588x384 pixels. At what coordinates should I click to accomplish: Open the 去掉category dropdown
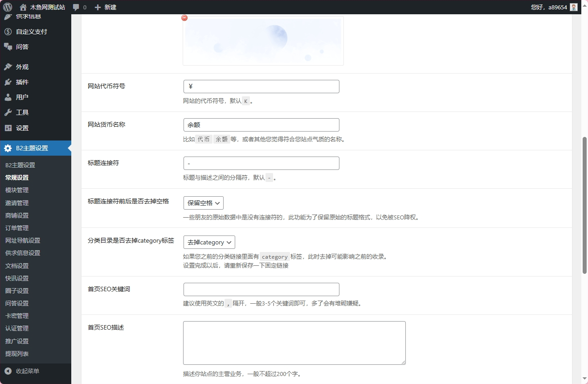tap(209, 242)
